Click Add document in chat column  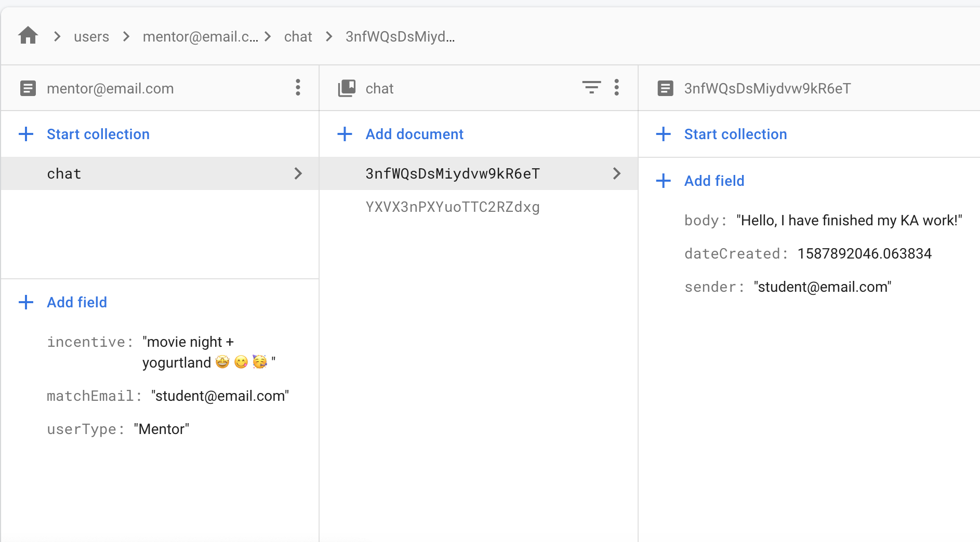(x=414, y=134)
